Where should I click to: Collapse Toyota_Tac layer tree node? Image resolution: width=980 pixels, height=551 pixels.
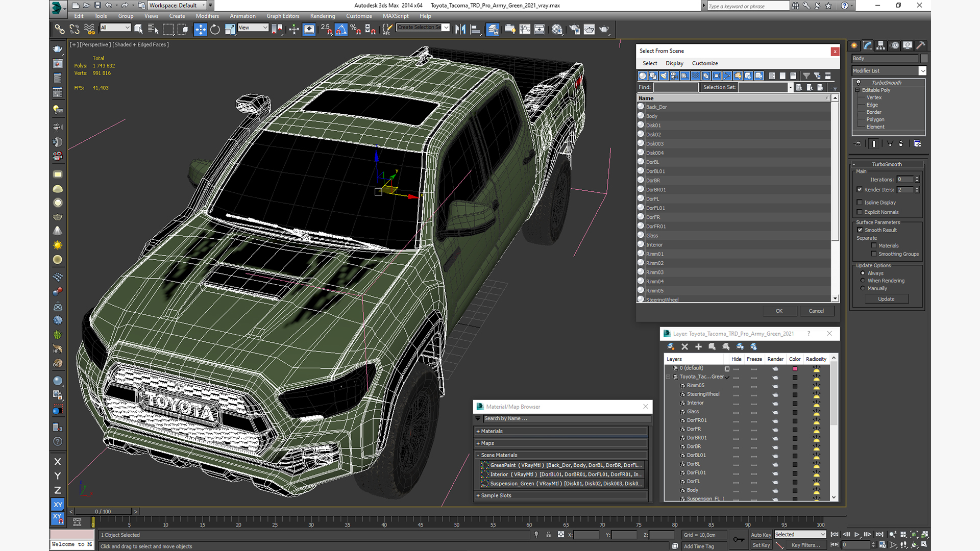coord(668,377)
